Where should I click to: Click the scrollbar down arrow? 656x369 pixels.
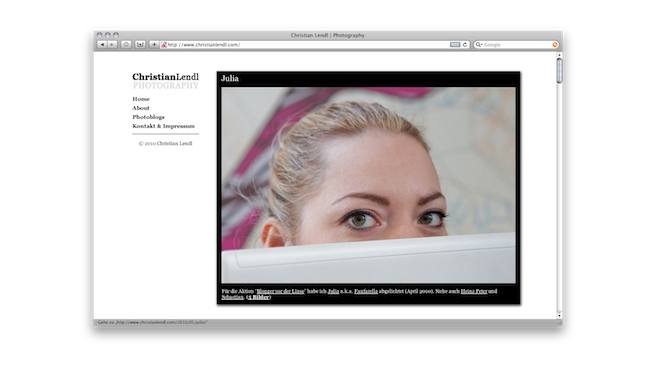pos(559,315)
